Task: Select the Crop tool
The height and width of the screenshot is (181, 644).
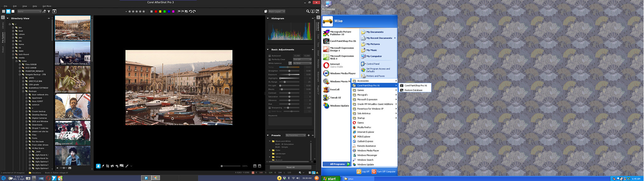Action: (x=108, y=166)
